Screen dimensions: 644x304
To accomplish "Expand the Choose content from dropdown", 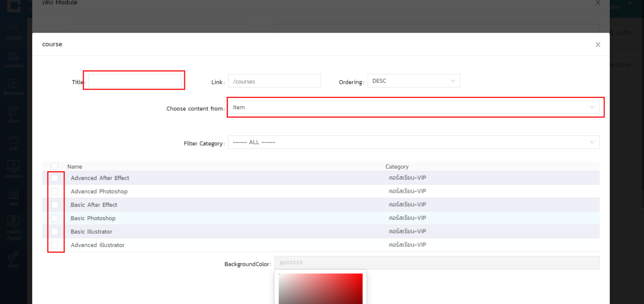I will 414,107.
